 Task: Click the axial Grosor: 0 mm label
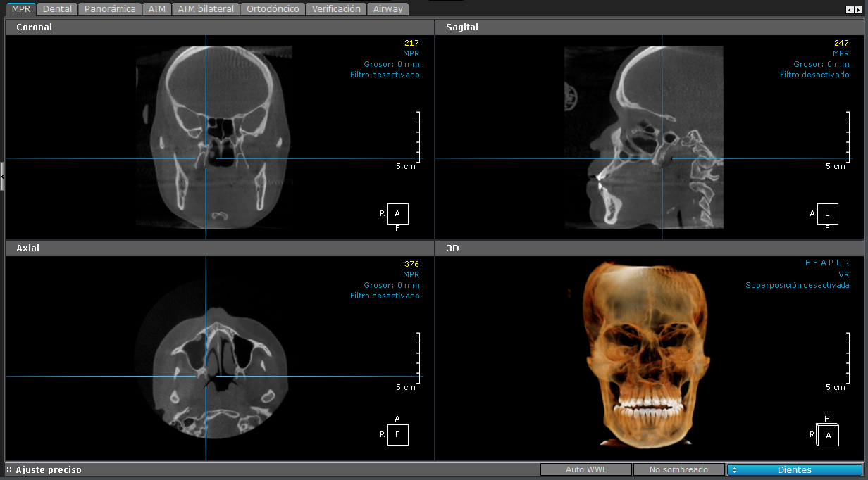point(391,285)
